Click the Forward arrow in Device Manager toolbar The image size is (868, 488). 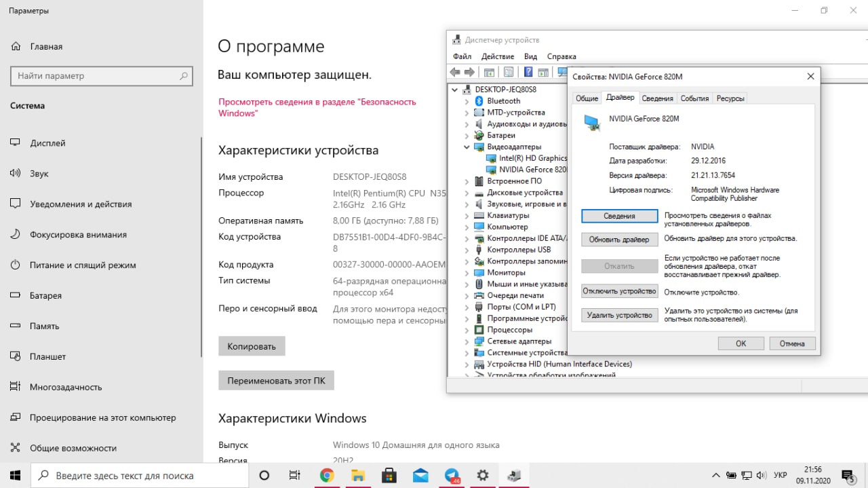click(x=469, y=72)
